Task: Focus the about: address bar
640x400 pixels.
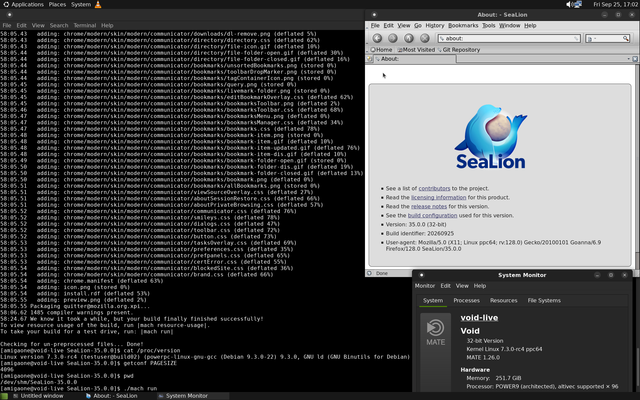Action: (509, 38)
